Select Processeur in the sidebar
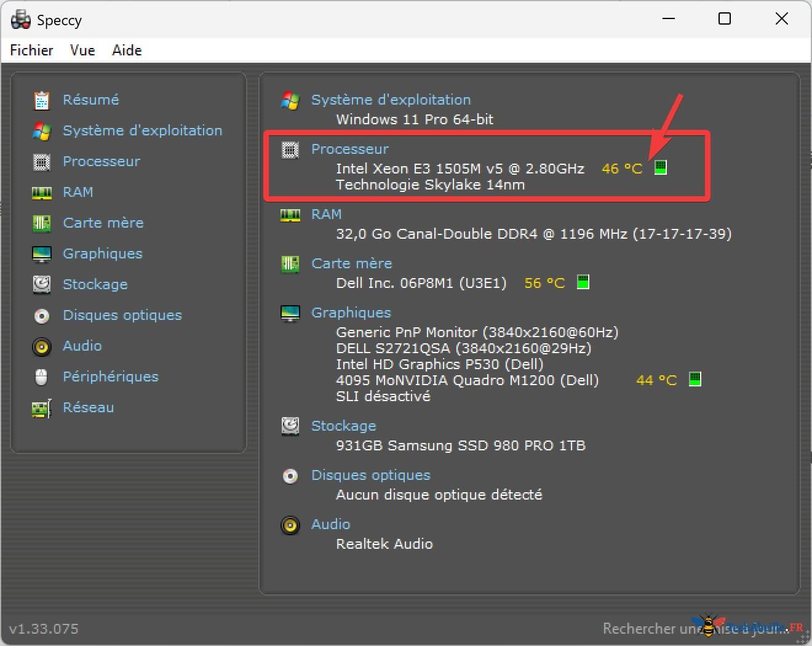The height and width of the screenshot is (646, 812). point(101,161)
